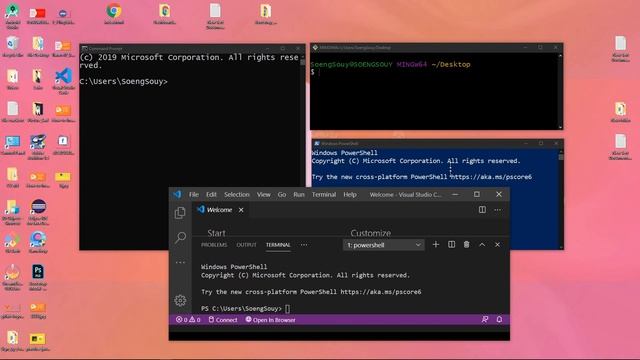Maximize the Visual Studio Code window
The width and height of the screenshot is (640, 360).
[477, 194]
